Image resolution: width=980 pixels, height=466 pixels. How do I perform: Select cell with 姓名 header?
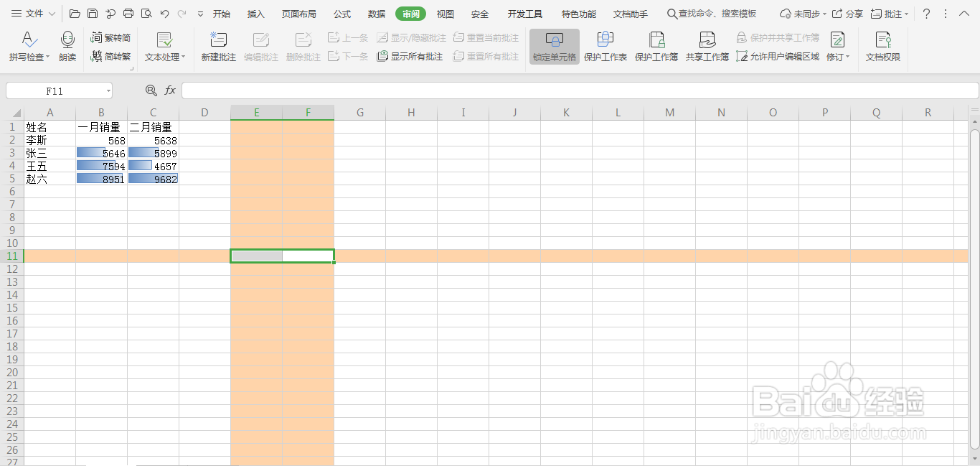click(x=50, y=127)
